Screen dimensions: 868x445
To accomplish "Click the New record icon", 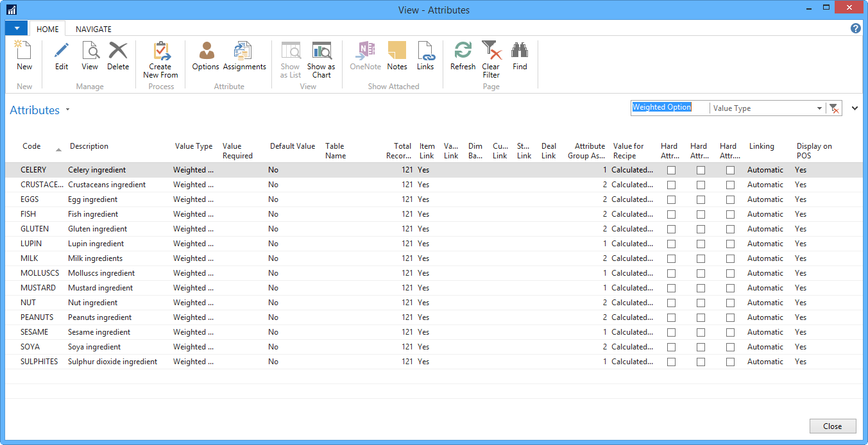I will click(24, 51).
